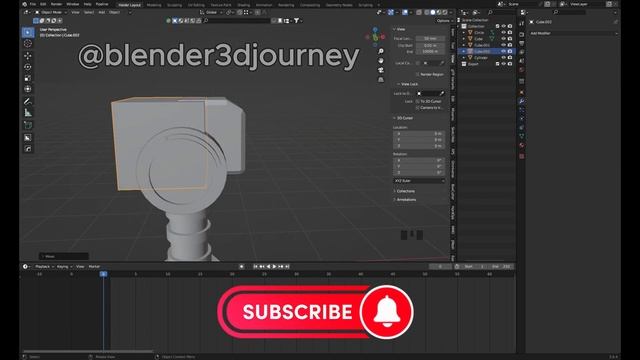Hide Cylinder object in viewport
The image size is (640, 360).
click(x=503, y=58)
